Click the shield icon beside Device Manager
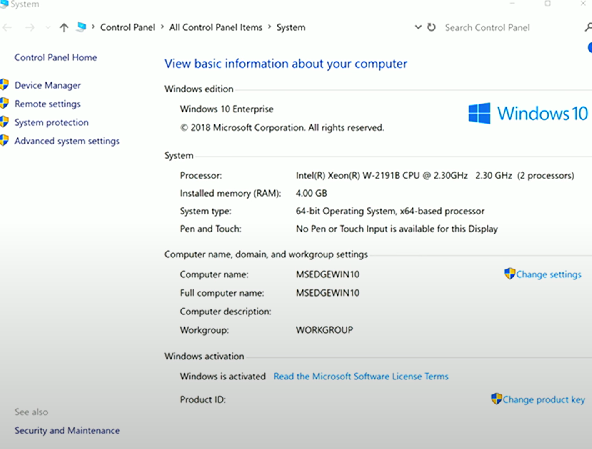592x449 pixels. (x=4, y=84)
